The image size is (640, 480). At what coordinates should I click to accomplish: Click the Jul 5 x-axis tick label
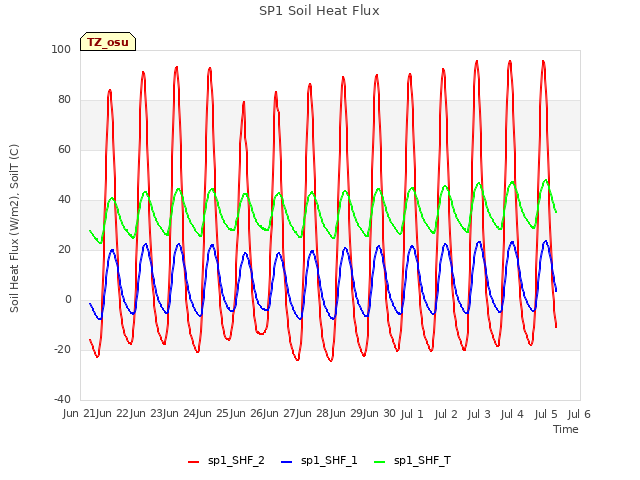coord(546,414)
